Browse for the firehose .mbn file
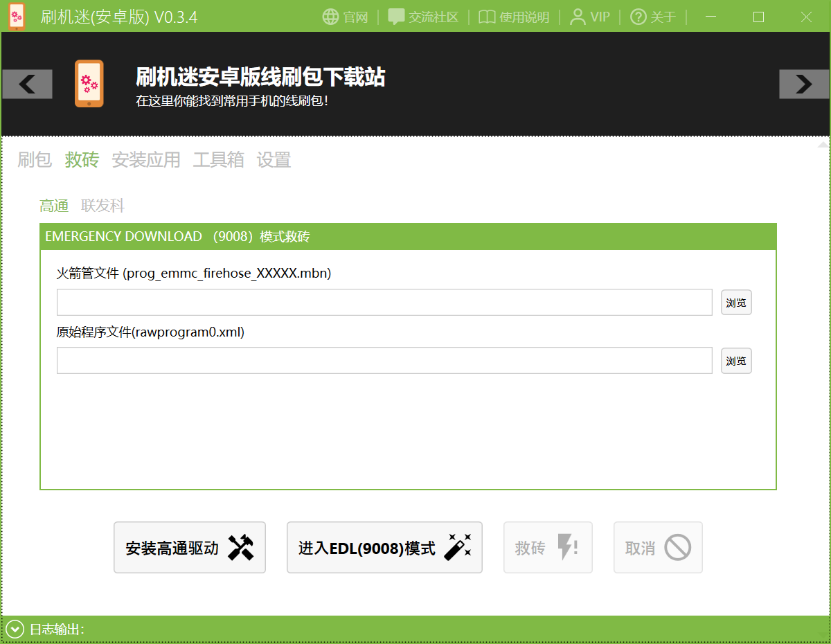Screen dimensions: 831x644 [736, 303]
